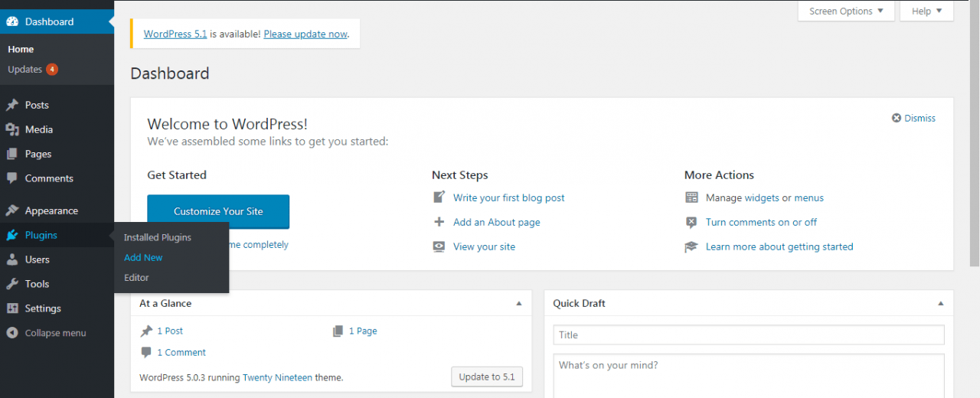Viewport: 980px width, 398px height.
Task: Open the Learn more about getting started link
Action: tap(779, 246)
